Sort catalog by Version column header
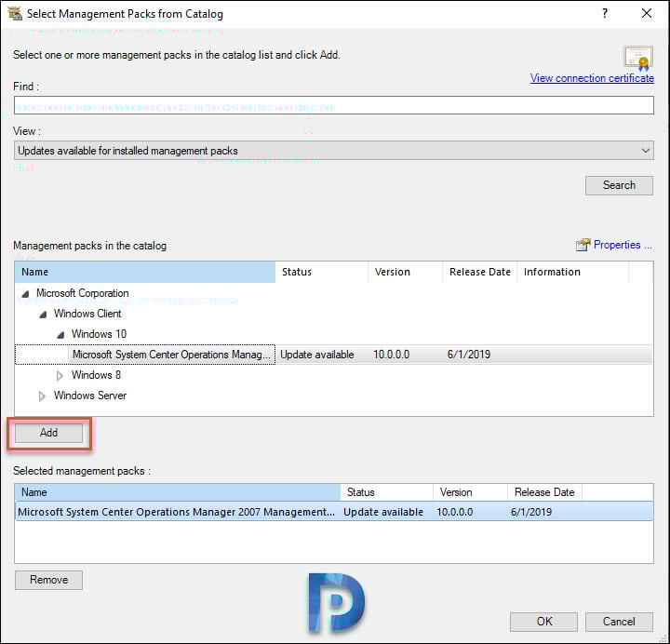This screenshot has width=670, height=644. click(x=405, y=273)
